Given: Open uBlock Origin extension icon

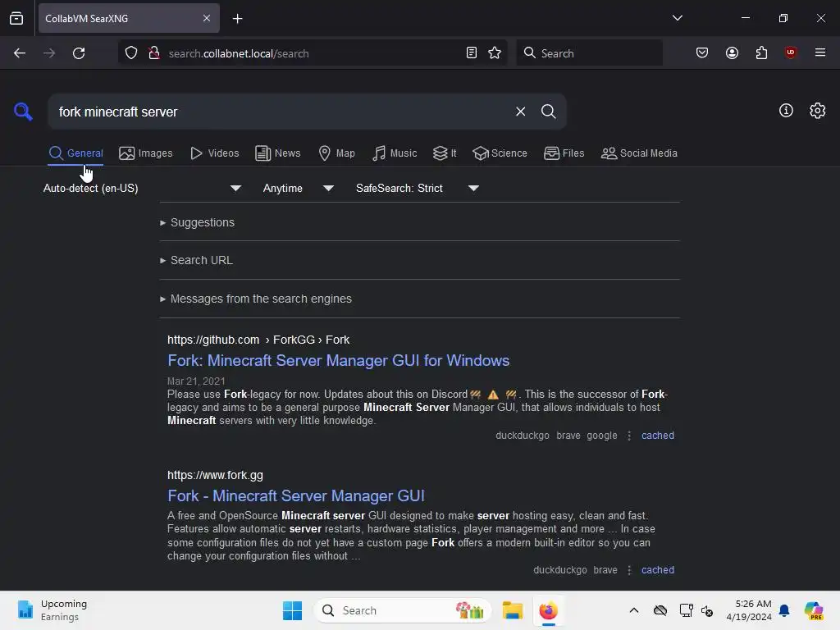Looking at the screenshot, I should [x=790, y=52].
